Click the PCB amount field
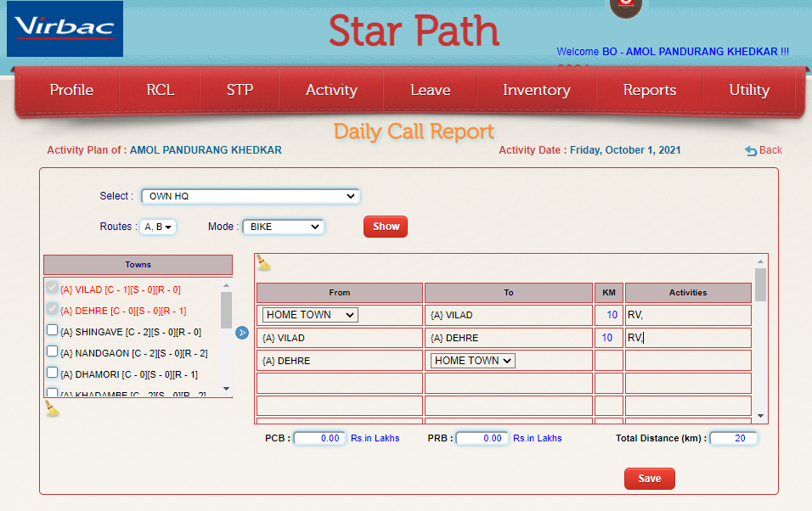Viewport: 812px width, 511px height. 319,438
